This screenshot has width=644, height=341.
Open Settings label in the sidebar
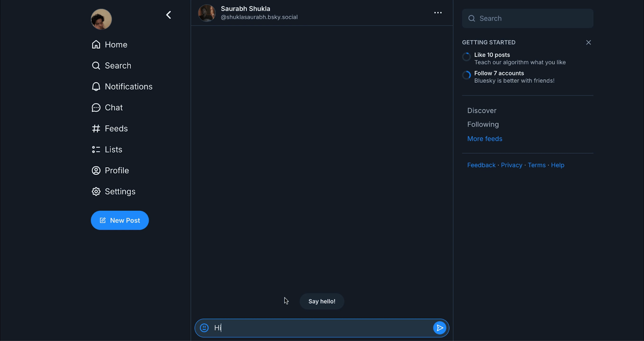click(x=120, y=191)
